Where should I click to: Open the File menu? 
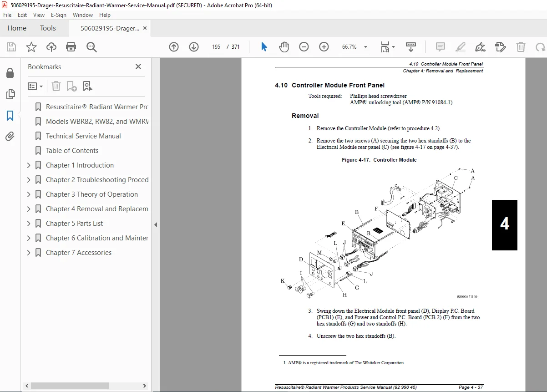[x=7, y=15]
